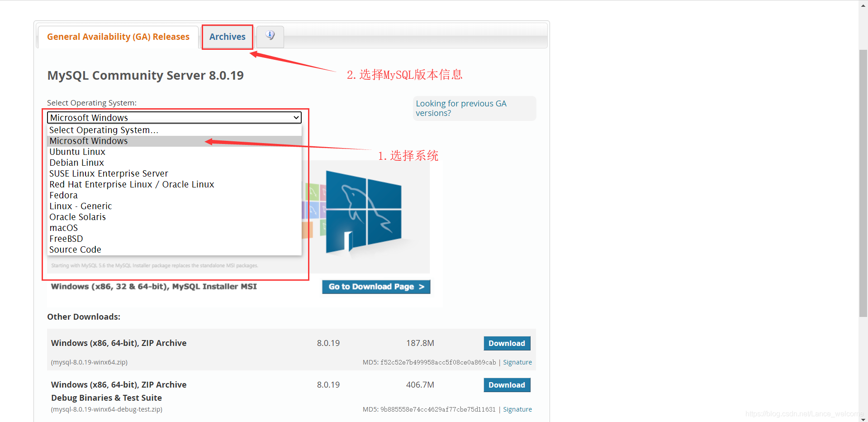Open Signature link for mysql-8.0.19-winx64.zip
Screen dimensions: 868x422
(x=517, y=362)
